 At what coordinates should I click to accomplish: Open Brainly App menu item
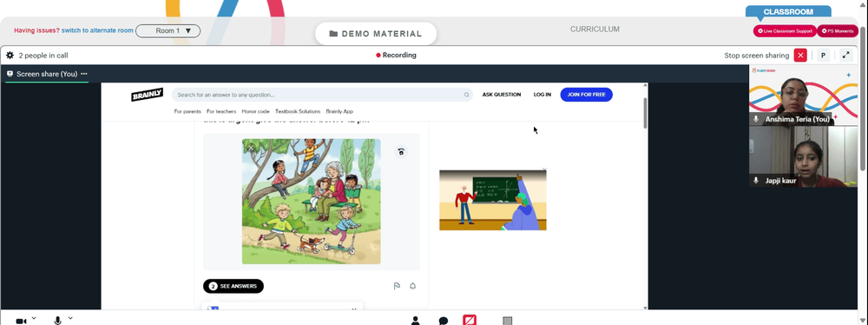(339, 111)
